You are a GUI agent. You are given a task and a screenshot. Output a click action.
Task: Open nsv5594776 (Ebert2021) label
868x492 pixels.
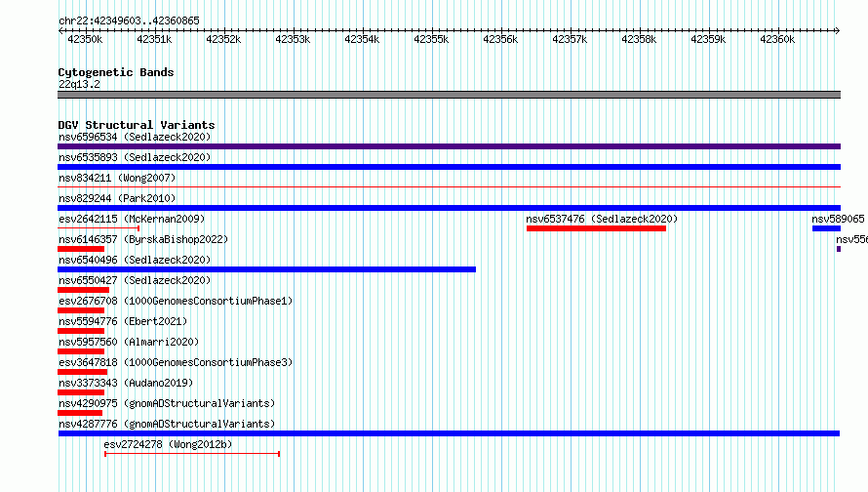coord(123,321)
